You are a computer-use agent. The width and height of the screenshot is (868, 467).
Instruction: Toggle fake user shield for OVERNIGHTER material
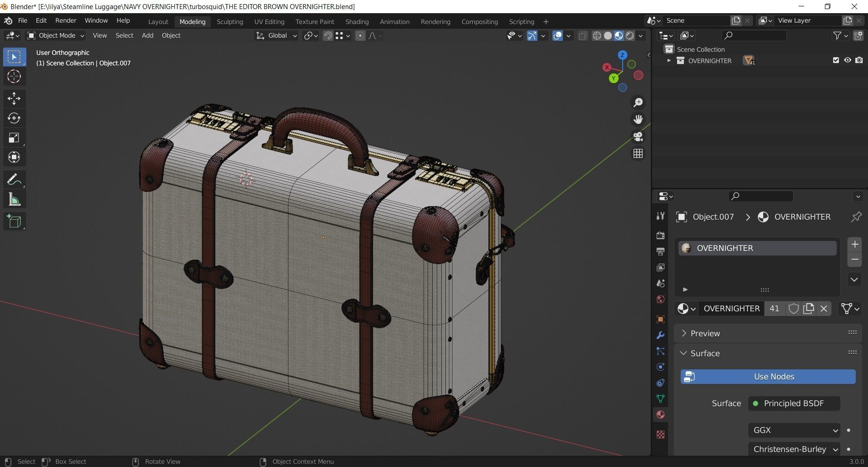tap(793, 309)
